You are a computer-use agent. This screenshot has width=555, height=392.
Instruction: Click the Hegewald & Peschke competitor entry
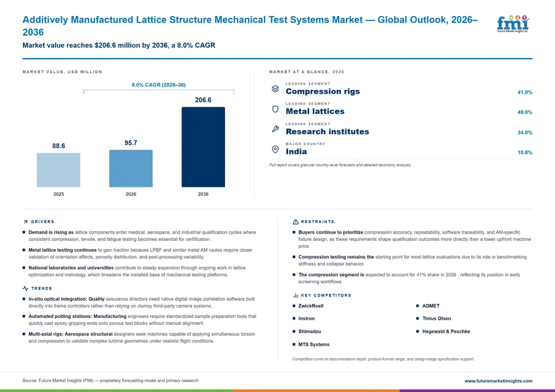click(446, 332)
